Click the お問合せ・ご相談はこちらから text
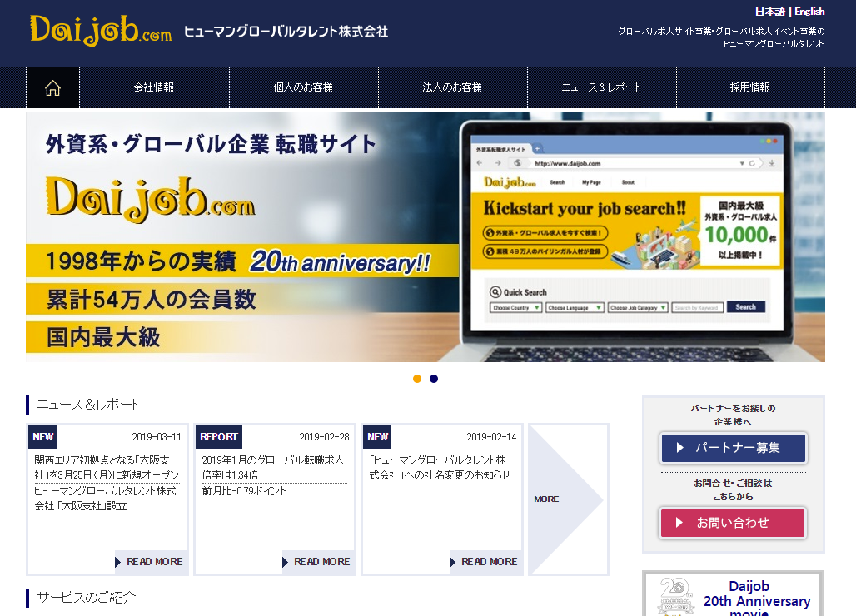856x616 pixels. [x=733, y=490]
